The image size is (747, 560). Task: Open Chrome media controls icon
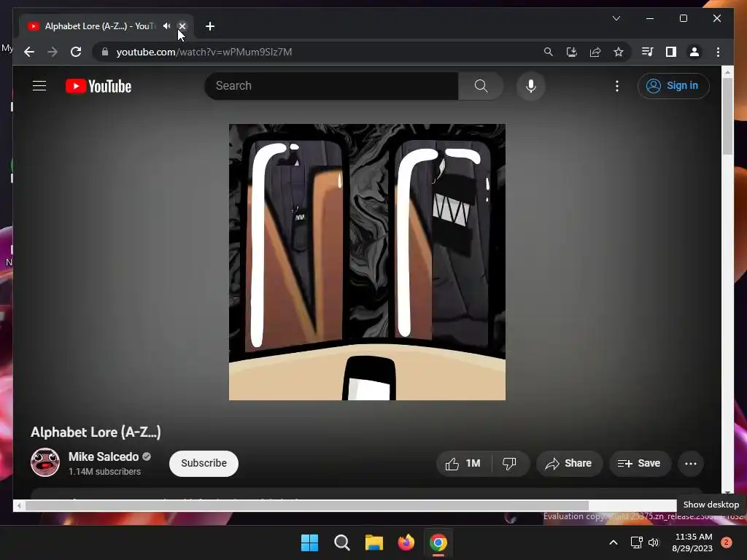click(x=648, y=52)
